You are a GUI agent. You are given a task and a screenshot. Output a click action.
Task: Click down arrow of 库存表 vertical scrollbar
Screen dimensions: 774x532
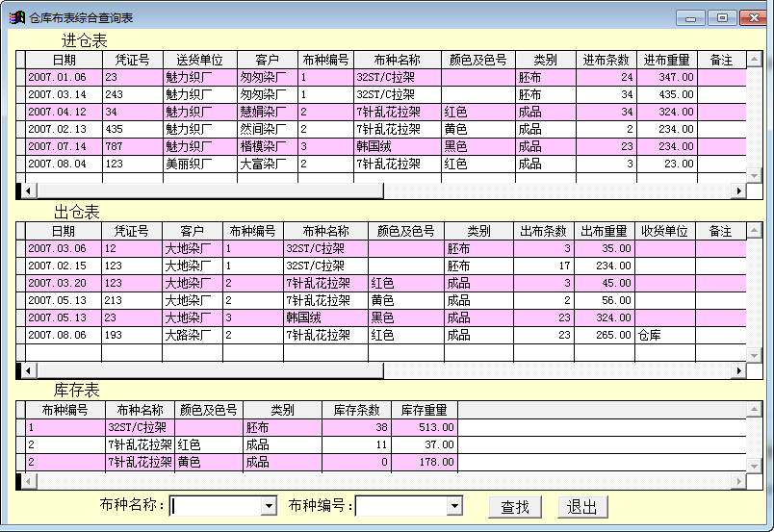click(754, 466)
